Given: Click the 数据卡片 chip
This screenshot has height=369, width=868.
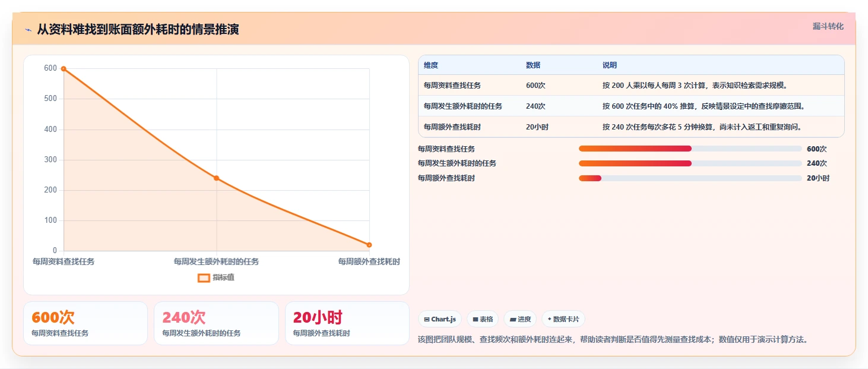Looking at the screenshot, I should point(563,319).
